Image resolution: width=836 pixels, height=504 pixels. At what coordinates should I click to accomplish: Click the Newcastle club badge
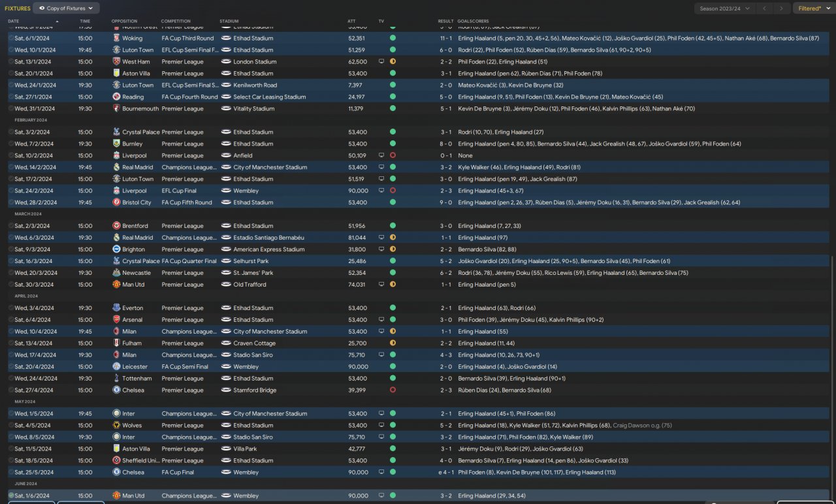(x=116, y=274)
